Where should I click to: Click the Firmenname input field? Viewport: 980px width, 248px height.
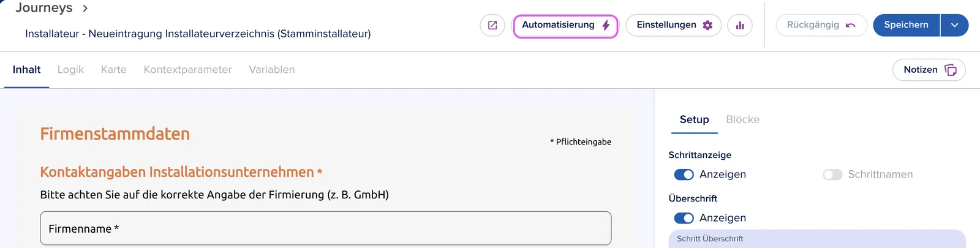tap(326, 228)
